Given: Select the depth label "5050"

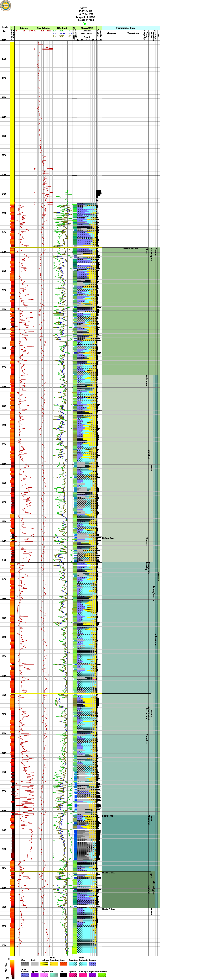Looking at the screenshot, I should tap(4, 695).
